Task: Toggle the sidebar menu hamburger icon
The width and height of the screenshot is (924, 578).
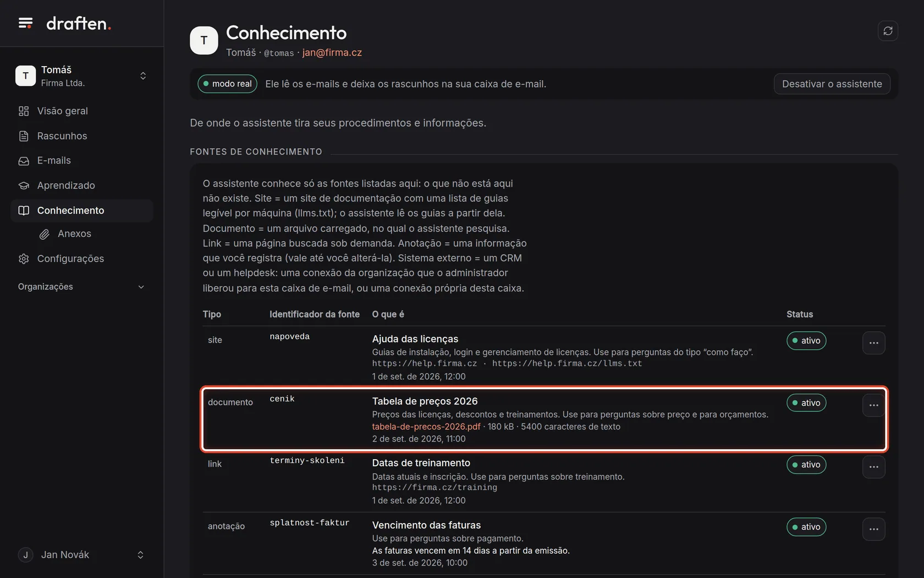Action: coord(25,23)
